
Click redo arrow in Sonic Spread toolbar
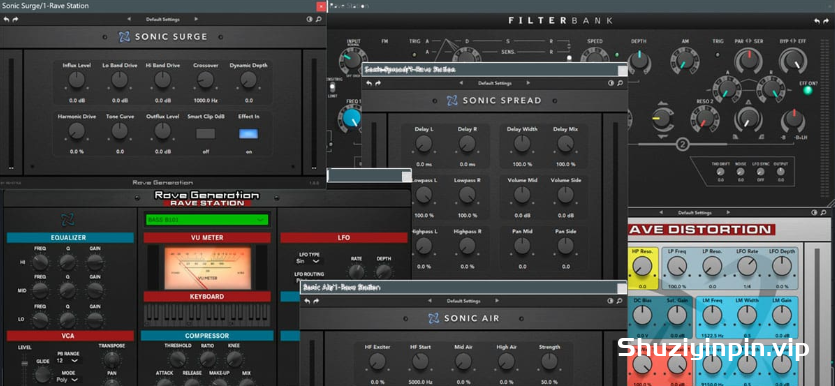point(378,83)
